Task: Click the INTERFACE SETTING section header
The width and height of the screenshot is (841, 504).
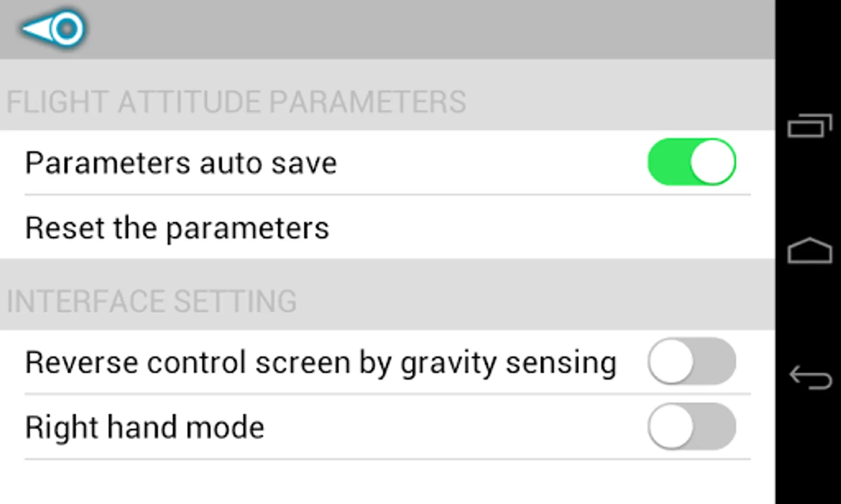Action: (x=151, y=301)
